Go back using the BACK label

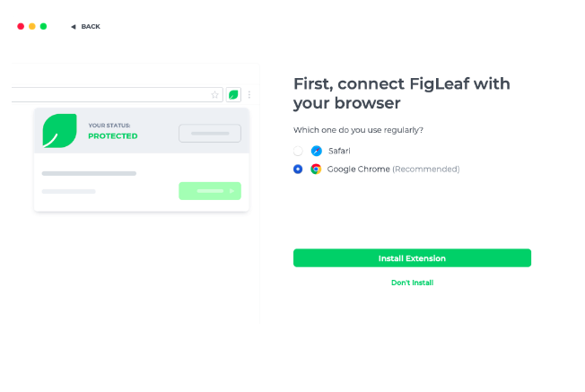point(91,27)
